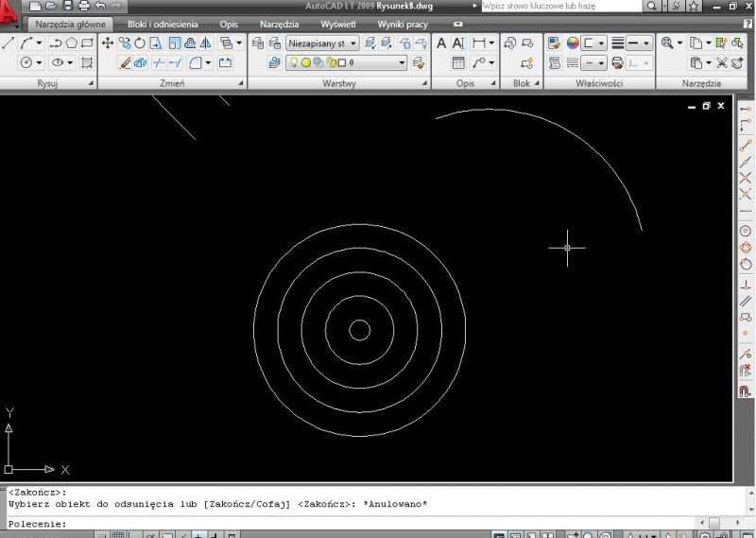Toggle the layer on/off lightbulb icon
This screenshot has width=756, height=538.
coord(294,63)
